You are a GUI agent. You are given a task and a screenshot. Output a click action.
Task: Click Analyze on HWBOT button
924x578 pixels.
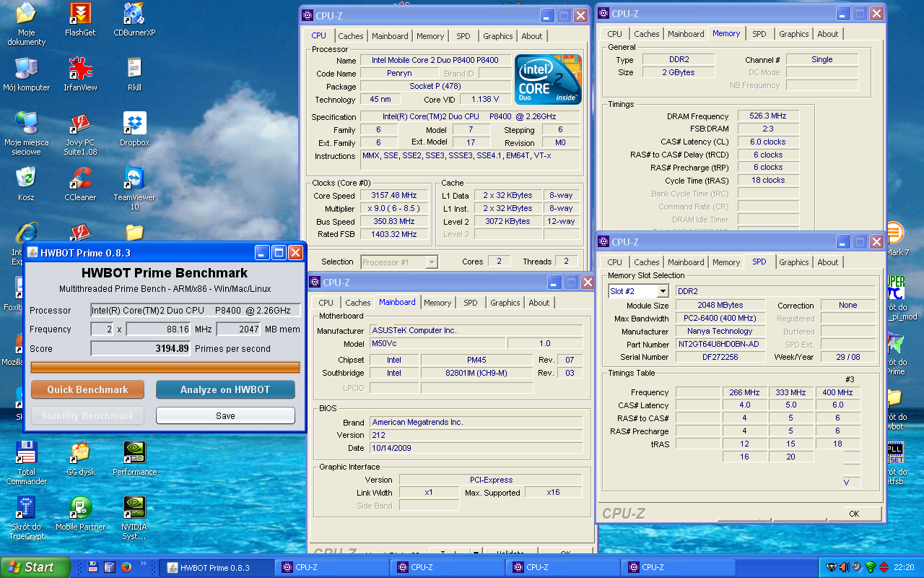[x=225, y=389]
